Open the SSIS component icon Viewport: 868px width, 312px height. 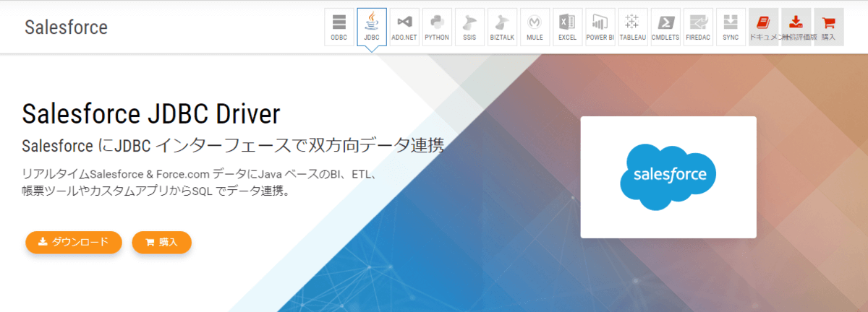469,27
